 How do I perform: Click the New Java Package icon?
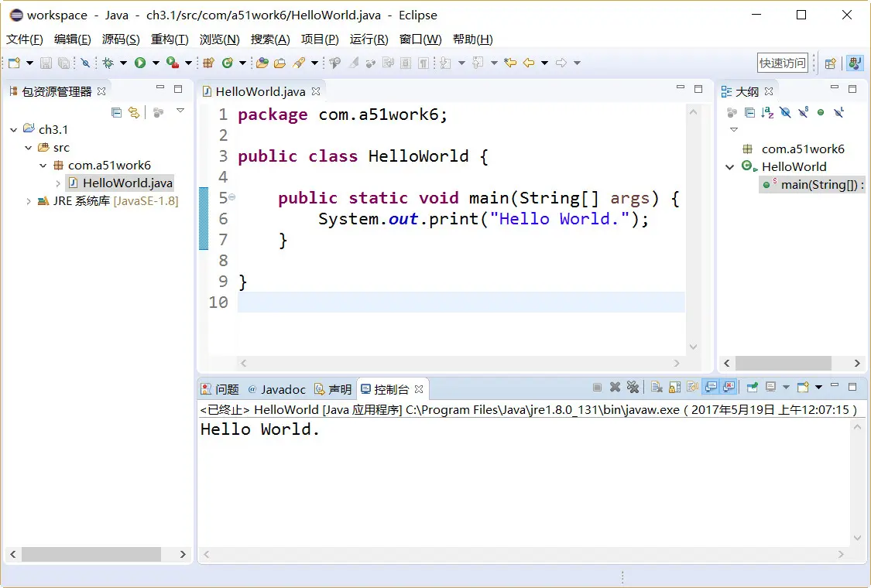209,63
